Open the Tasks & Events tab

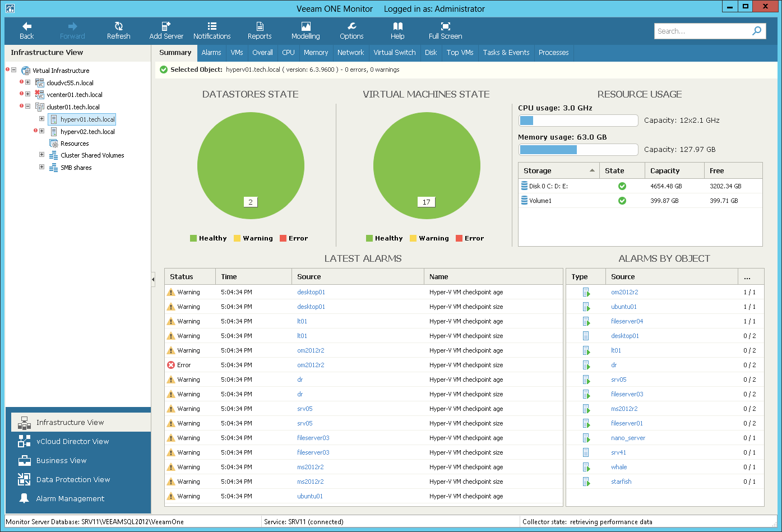pyautogui.click(x=506, y=53)
